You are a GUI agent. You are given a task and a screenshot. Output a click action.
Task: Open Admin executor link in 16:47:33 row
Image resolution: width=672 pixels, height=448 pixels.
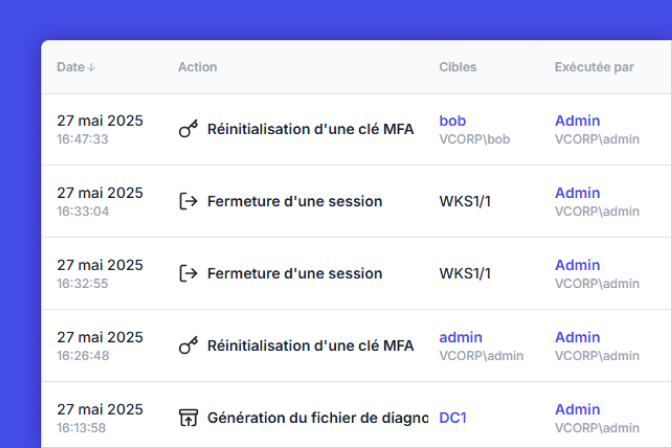577,121
